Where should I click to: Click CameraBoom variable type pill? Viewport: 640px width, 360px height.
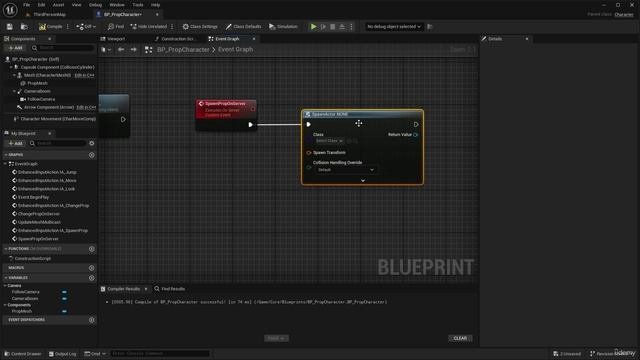click(64, 299)
